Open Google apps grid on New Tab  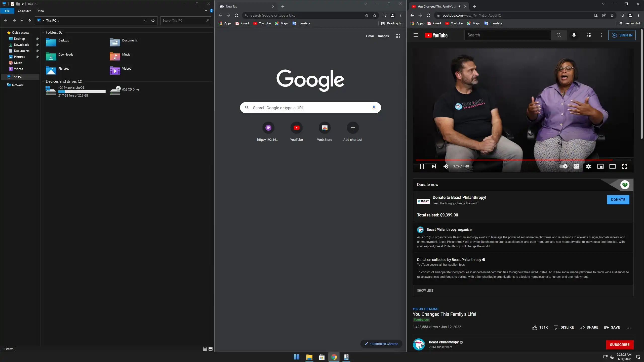397,36
